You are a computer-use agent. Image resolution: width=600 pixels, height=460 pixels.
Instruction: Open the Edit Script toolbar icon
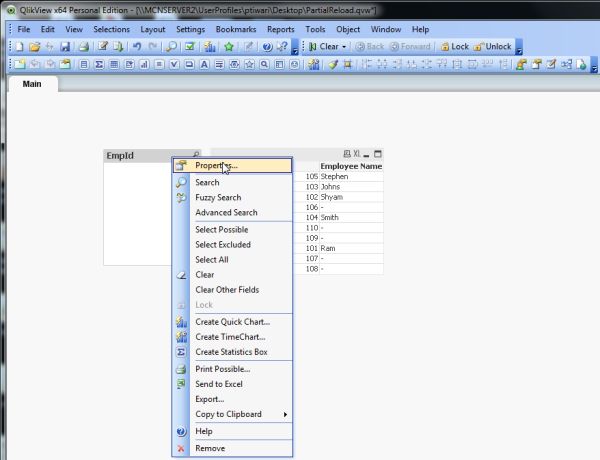click(103, 47)
